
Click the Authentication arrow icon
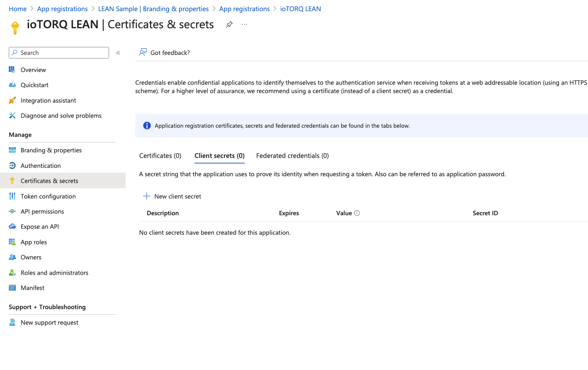(x=12, y=166)
